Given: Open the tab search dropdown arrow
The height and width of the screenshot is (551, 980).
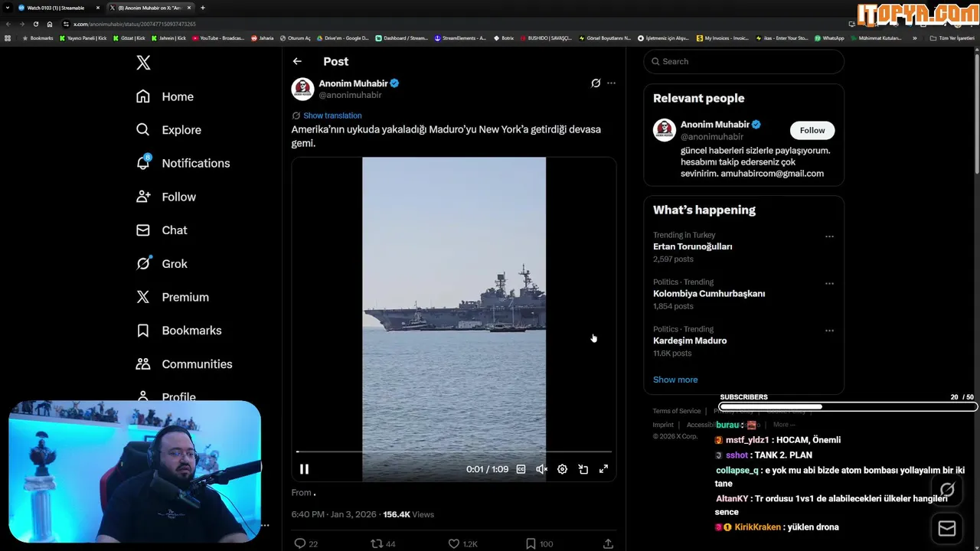Looking at the screenshot, I should click(x=7, y=8).
